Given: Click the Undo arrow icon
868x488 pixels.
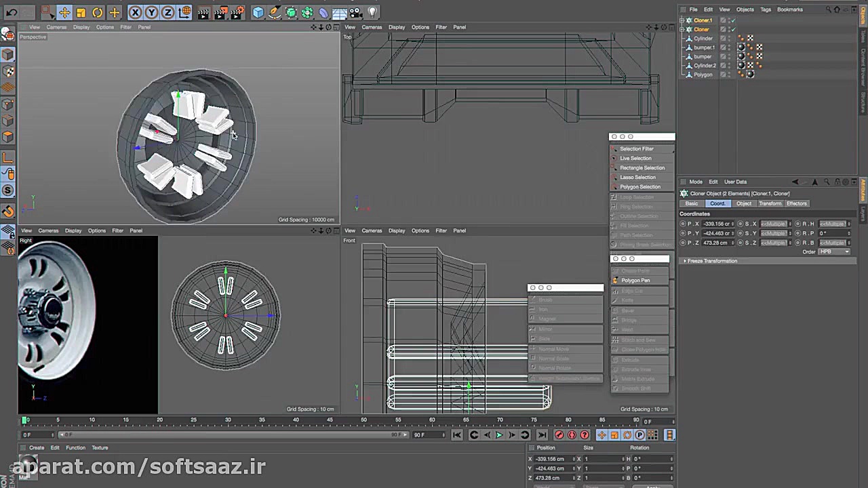Looking at the screenshot, I should click(11, 12).
